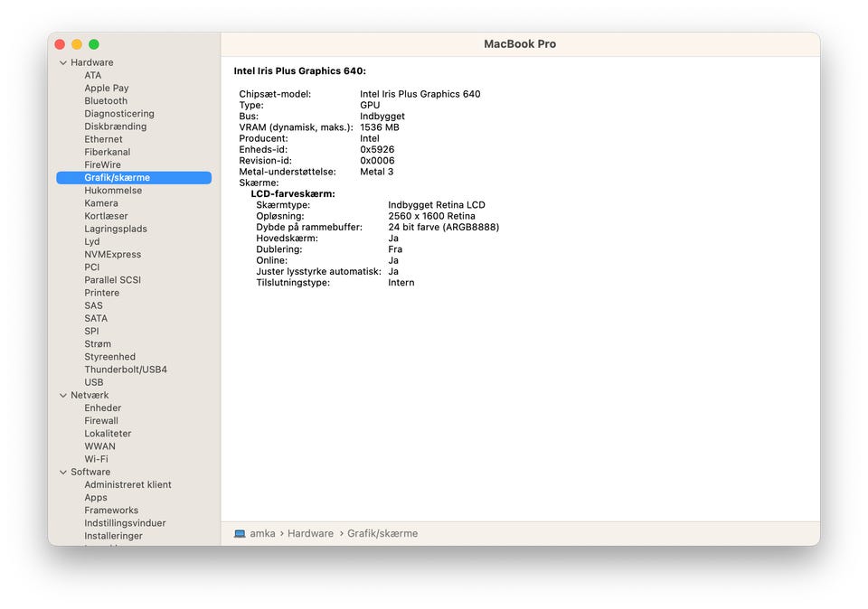The image size is (868, 609).
Task: Collapse the Netværk section chevron
Action: [x=63, y=396]
